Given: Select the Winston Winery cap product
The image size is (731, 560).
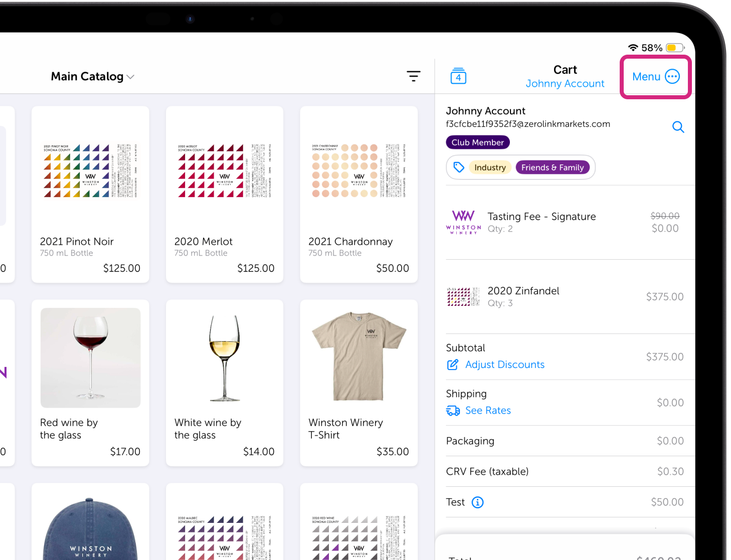Looking at the screenshot, I should (x=90, y=521).
